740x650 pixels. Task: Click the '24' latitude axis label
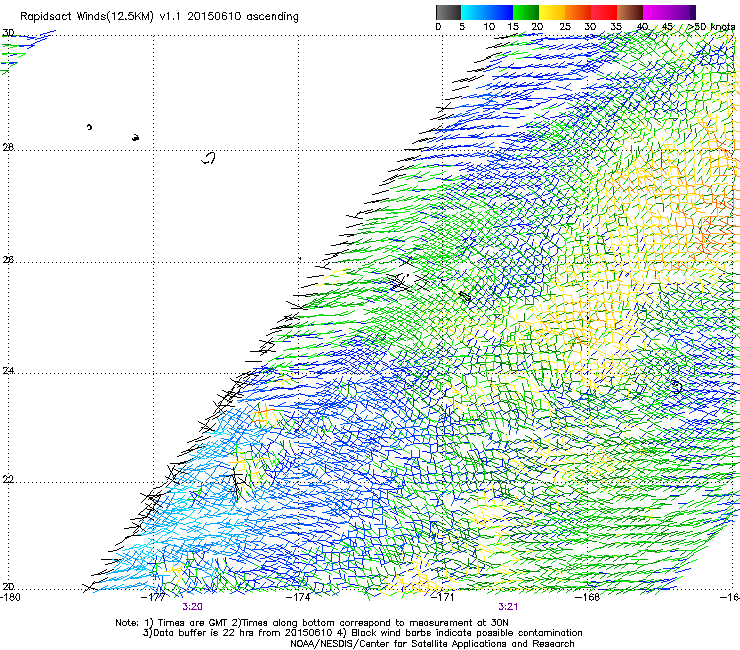tap(8, 371)
